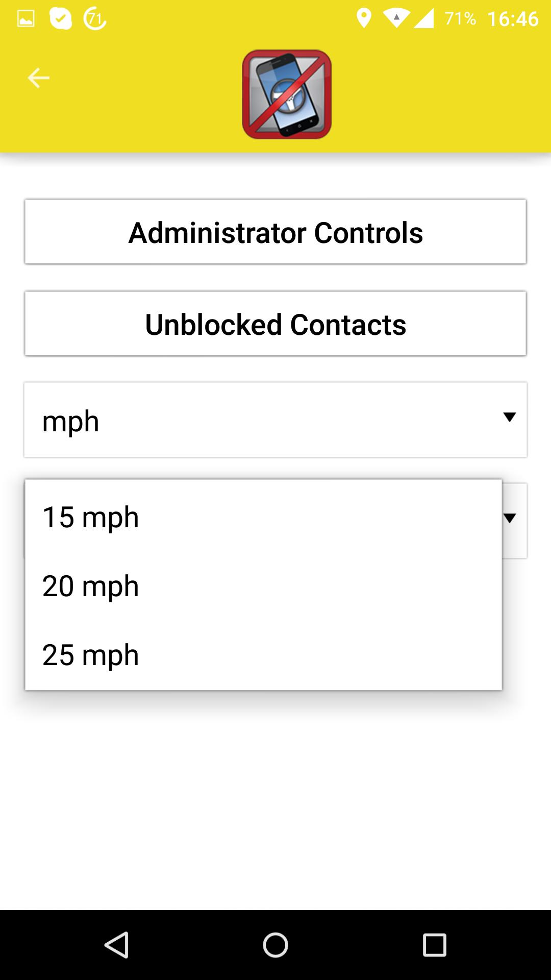
Task: Tap the no-phone-while-driving app logo
Action: 287,94
